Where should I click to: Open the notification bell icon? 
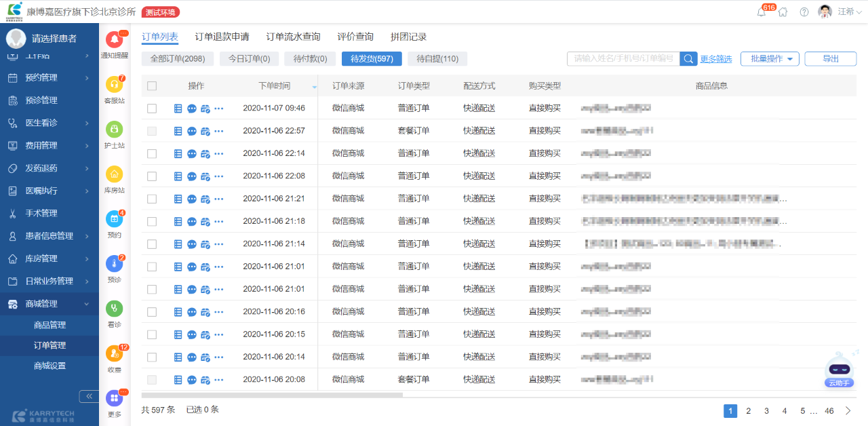click(x=762, y=12)
